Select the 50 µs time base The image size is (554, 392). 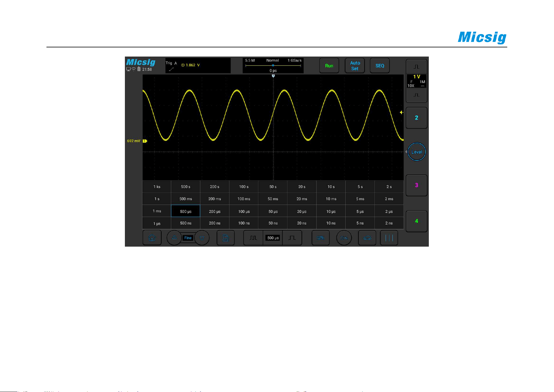tap(273, 211)
